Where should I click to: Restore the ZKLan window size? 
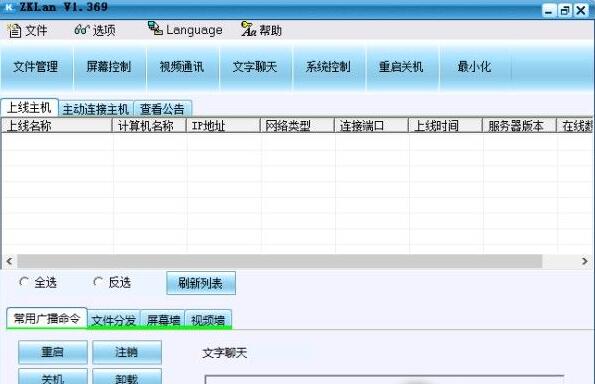click(565, 11)
